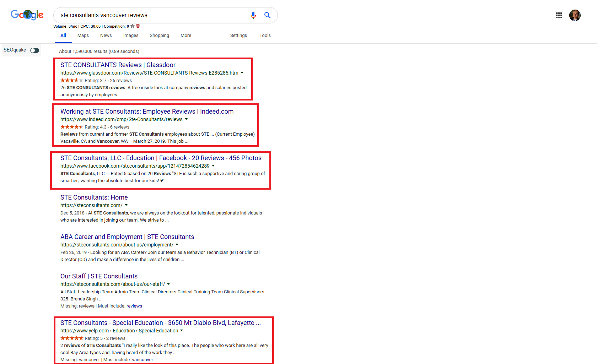Expand Indeed result URL dropdown arrow
Viewport: 597px width, 364px height.
(x=186, y=119)
